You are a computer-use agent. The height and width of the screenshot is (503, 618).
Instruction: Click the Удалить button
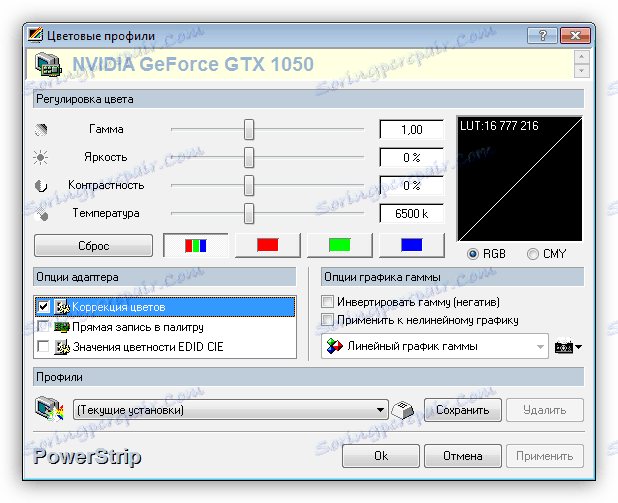tap(545, 410)
